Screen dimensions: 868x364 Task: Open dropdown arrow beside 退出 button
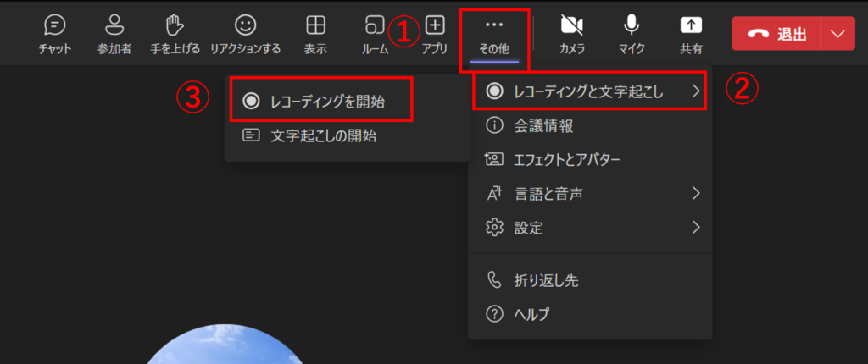pos(838,34)
